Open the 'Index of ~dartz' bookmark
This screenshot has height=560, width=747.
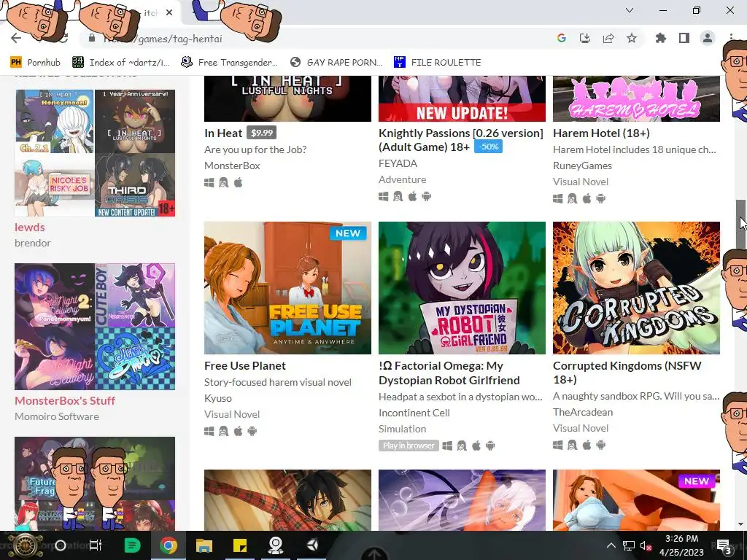[120, 63]
